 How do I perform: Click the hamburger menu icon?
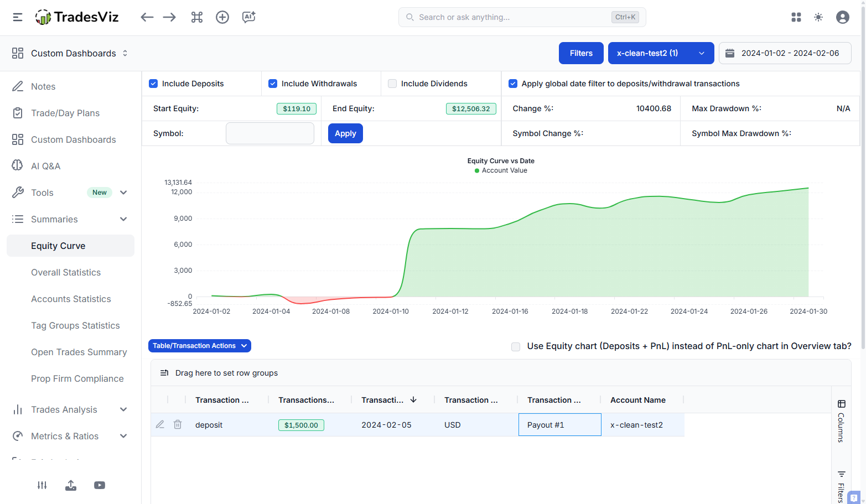coord(18,17)
